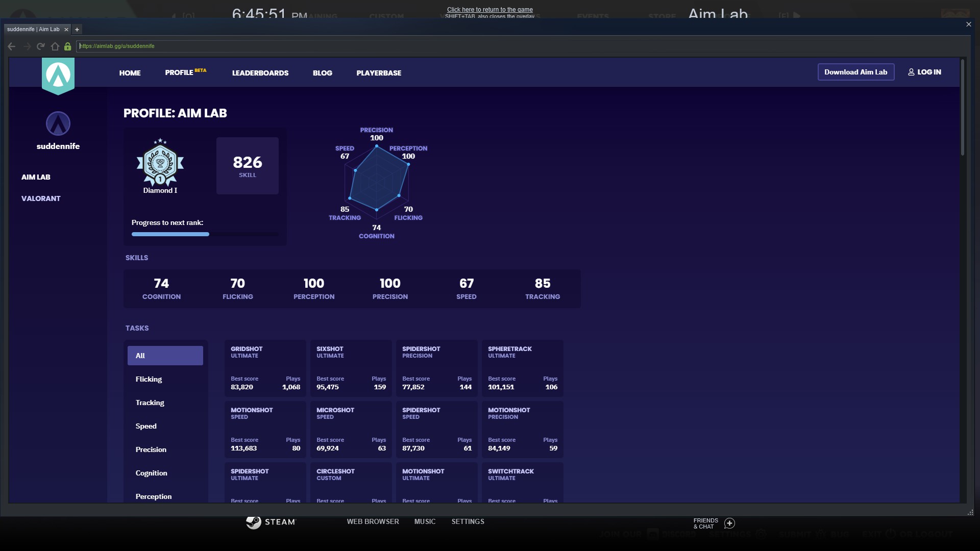Click Download Aim Lab button
This screenshot has width=980, height=551.
click(855, 72)
